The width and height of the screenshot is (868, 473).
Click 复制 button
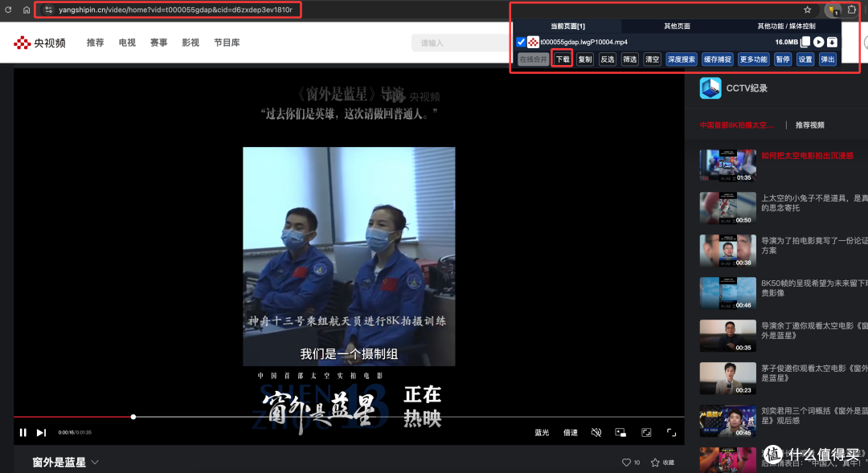[x=585, y=59]
